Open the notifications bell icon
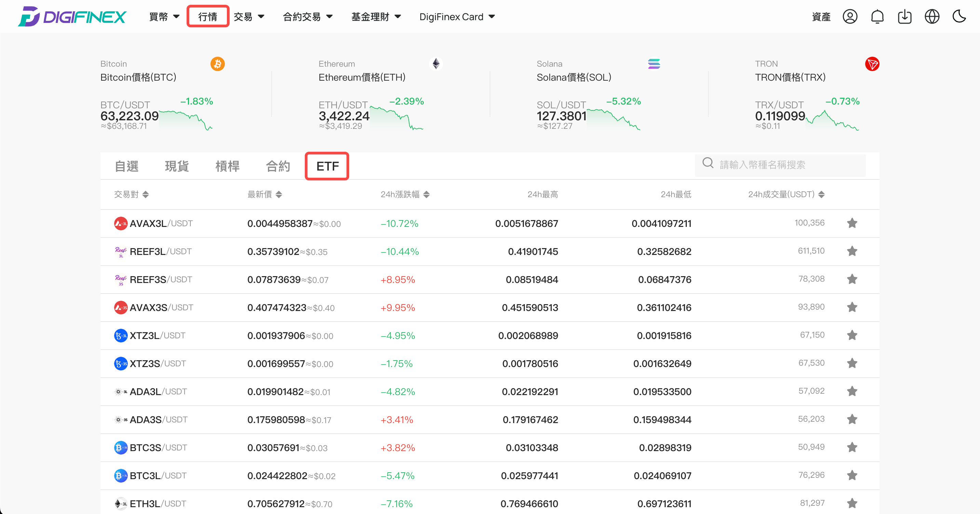This screenshot has height=514, width=980. [x=877, y=17]
